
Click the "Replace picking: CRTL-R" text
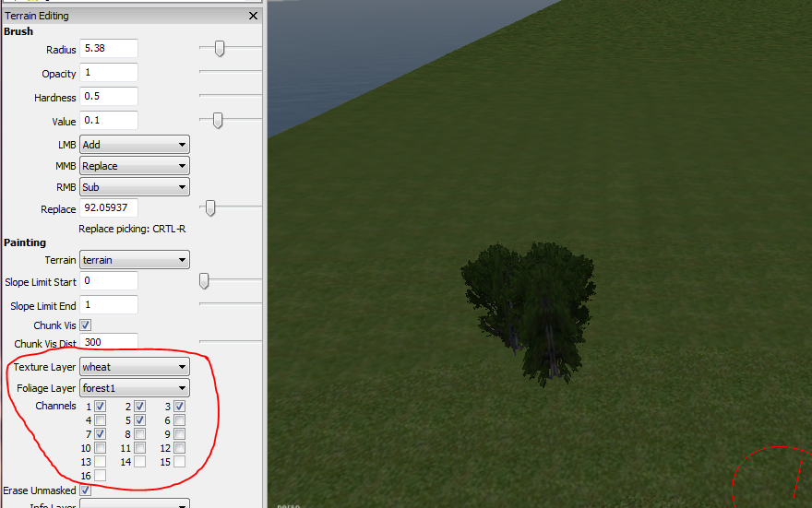click(132, 229)
